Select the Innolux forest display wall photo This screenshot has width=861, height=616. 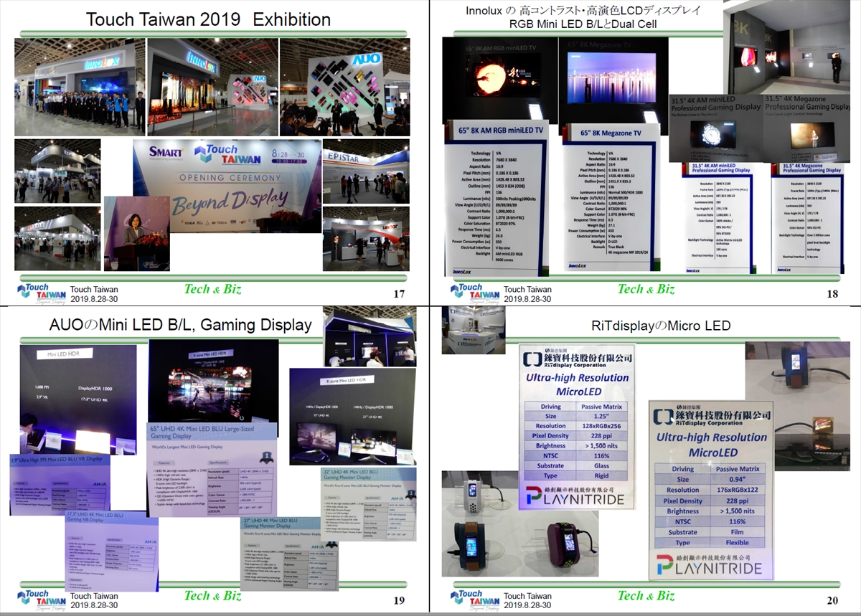point(212,87)
